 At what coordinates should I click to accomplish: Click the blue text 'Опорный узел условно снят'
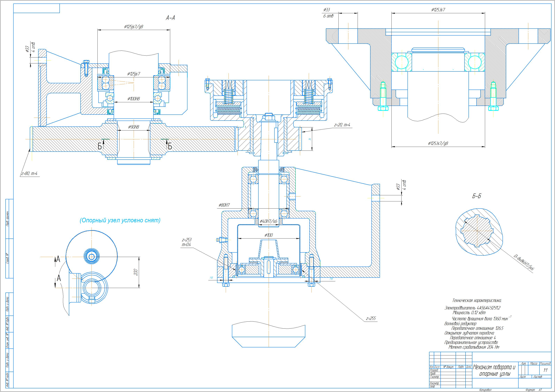120,220
